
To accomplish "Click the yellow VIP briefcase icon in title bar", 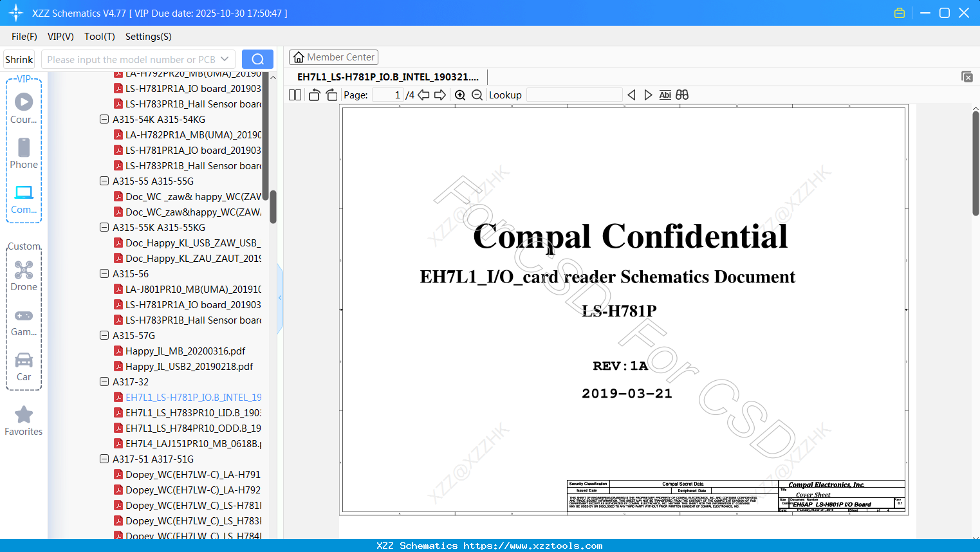I will coord(900,13).
